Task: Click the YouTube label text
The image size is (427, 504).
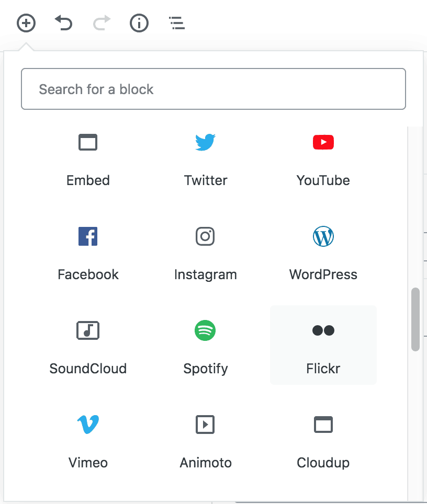Action: 323,181
